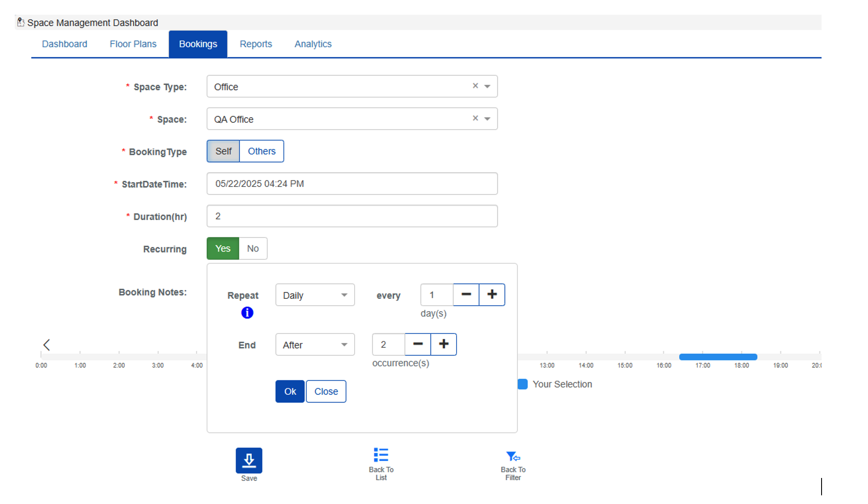Viewport: 868px width, 504px height.
Task: Click the 2:00 timeline marker
Action: [119, 365]
